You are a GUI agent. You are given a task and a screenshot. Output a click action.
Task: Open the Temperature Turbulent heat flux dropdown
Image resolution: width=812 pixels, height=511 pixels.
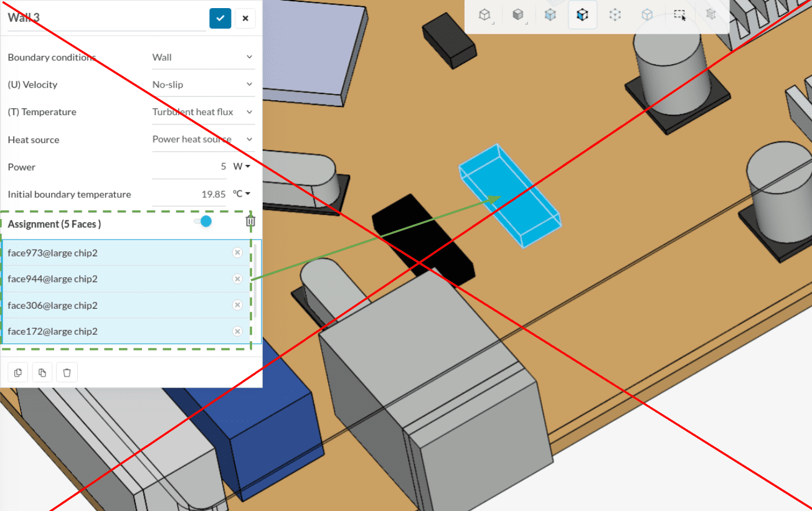pyautogui.click(x=203, y=112)
